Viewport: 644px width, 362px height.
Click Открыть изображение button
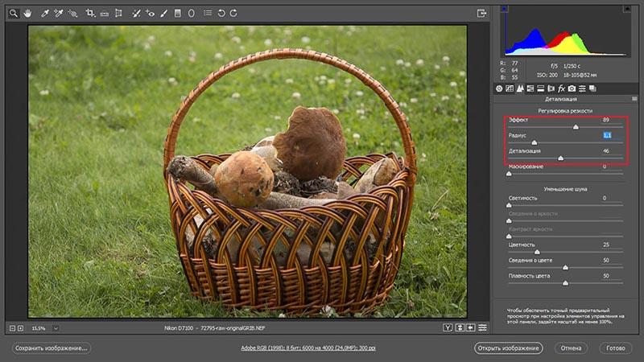(x=508, y=348)
